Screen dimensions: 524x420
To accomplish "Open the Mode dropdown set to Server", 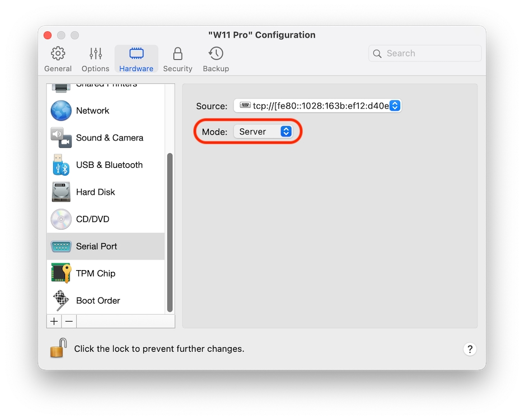I will pyautogui.click(x=263, y=132).
